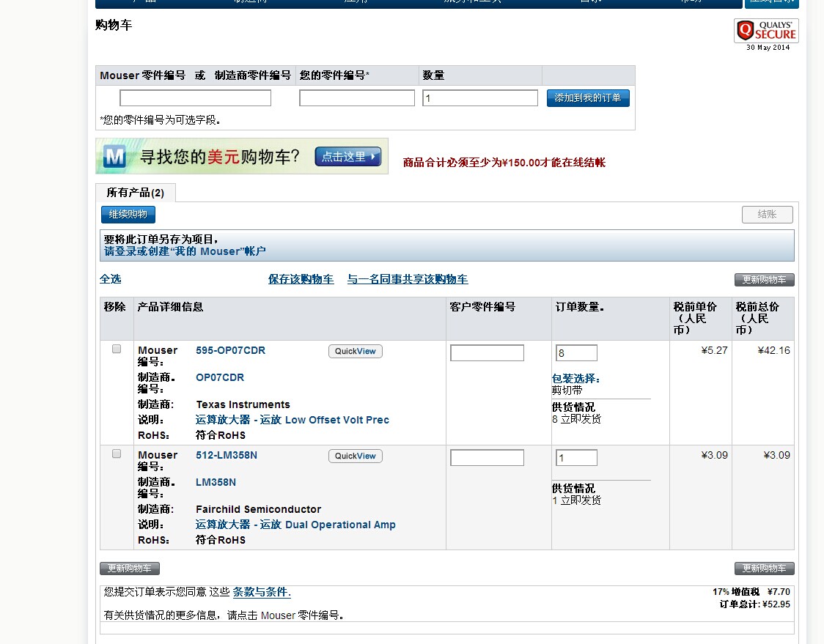
Task: Open Mouser part link 512-LM358N
Action: 227,455
